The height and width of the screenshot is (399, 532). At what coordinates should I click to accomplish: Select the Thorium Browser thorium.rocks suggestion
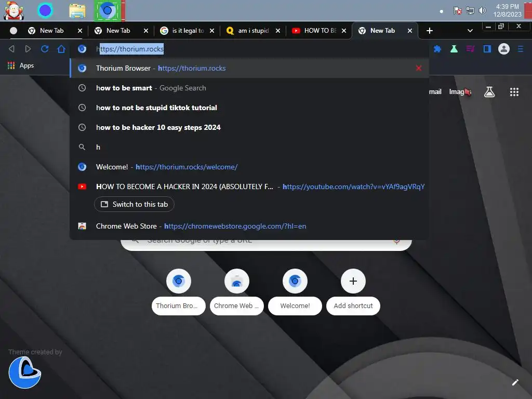249,68
